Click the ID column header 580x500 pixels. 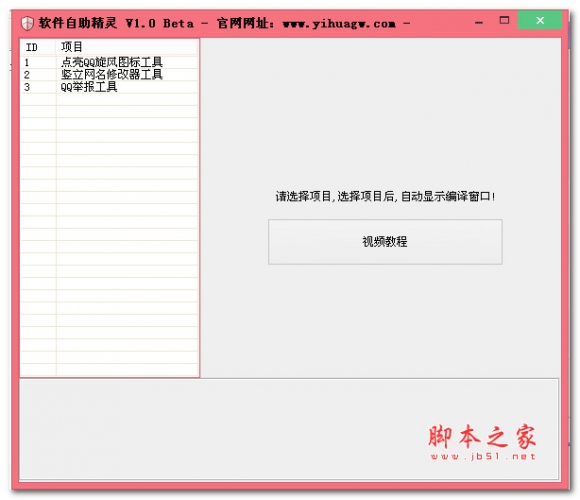(38, 47)
